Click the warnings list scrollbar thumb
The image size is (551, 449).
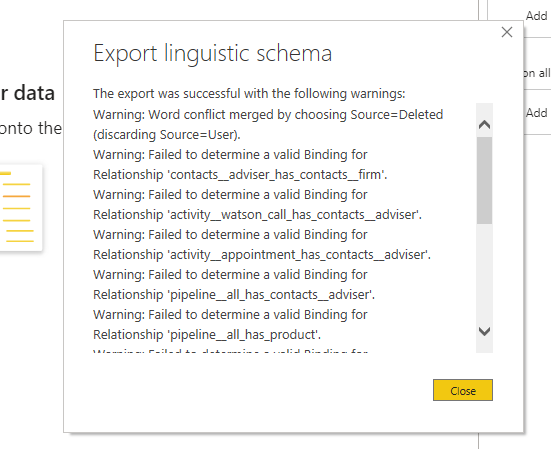click(485, 180)
